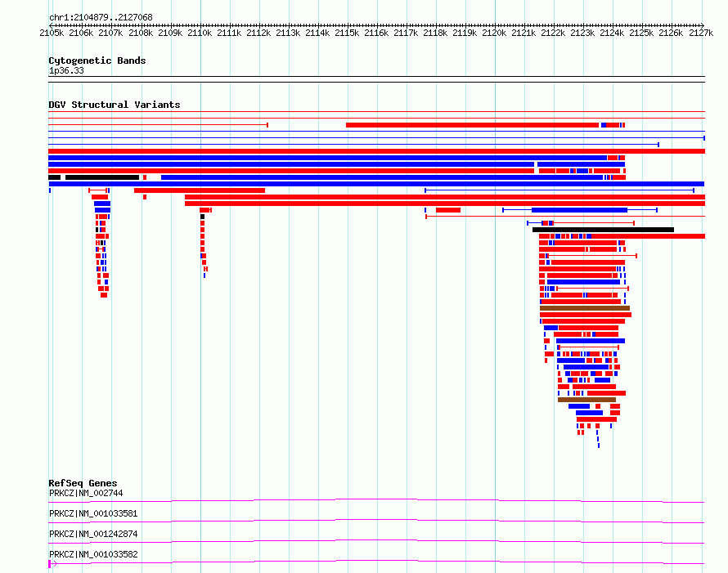Click the black variant bar spanning 2105.5k–2108k
Image resolution: width=728 pixels, height=573 pixels.
pyautogui.click(x=102, y=177)
